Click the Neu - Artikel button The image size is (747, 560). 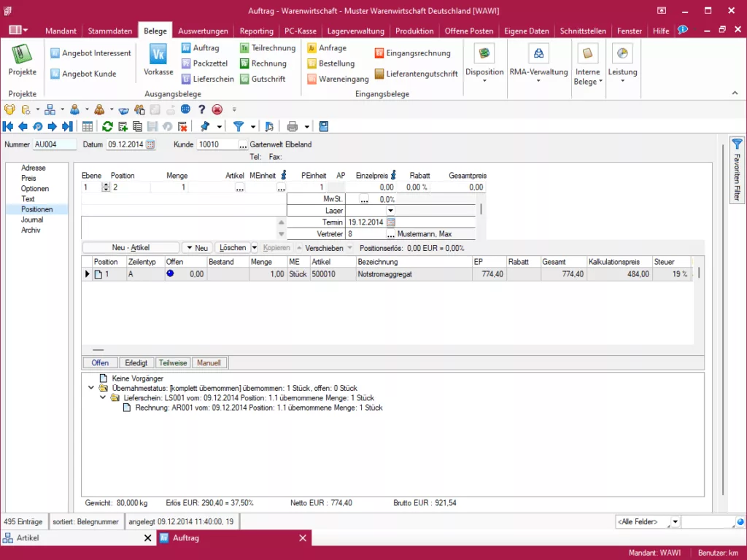point(131,248)
